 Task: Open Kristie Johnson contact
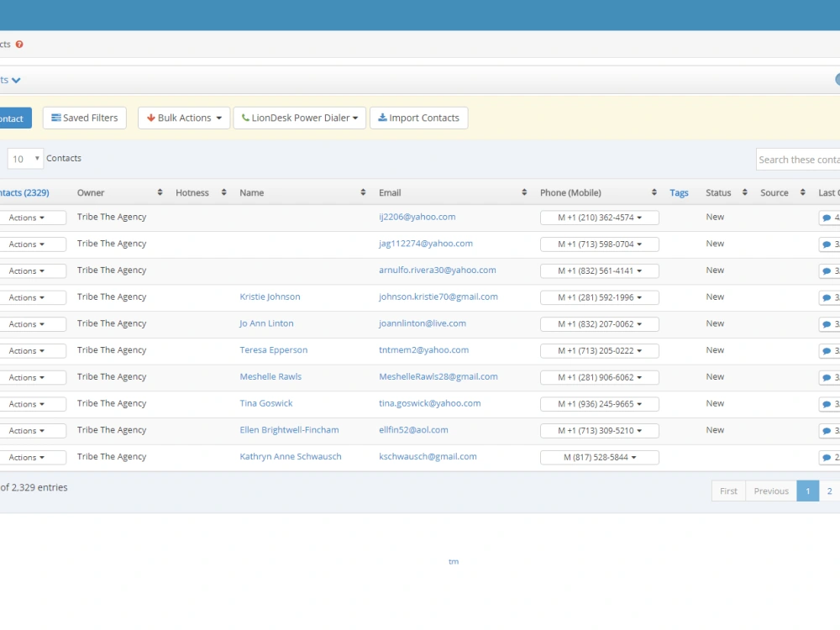coord(270,297)
